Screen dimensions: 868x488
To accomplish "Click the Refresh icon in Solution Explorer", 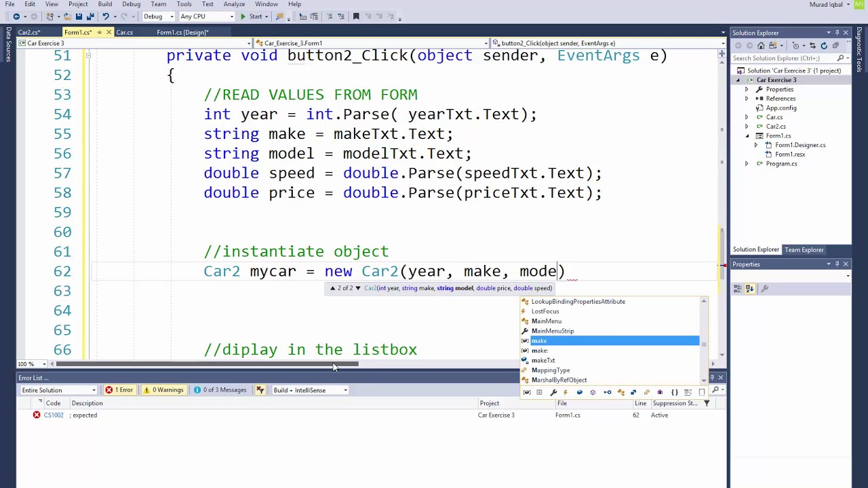I will [x=824, y=45].
